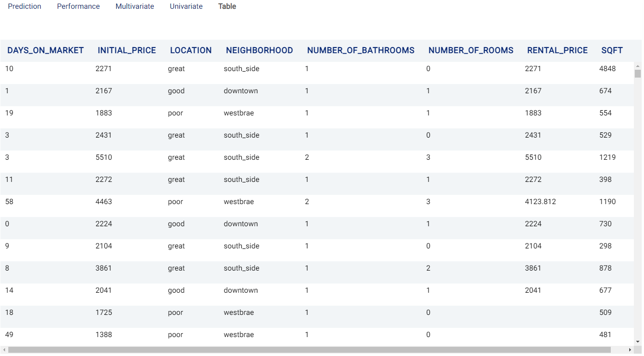Select initial price cell 5510
Screen dimensions: 644x356
click(104, 157)
